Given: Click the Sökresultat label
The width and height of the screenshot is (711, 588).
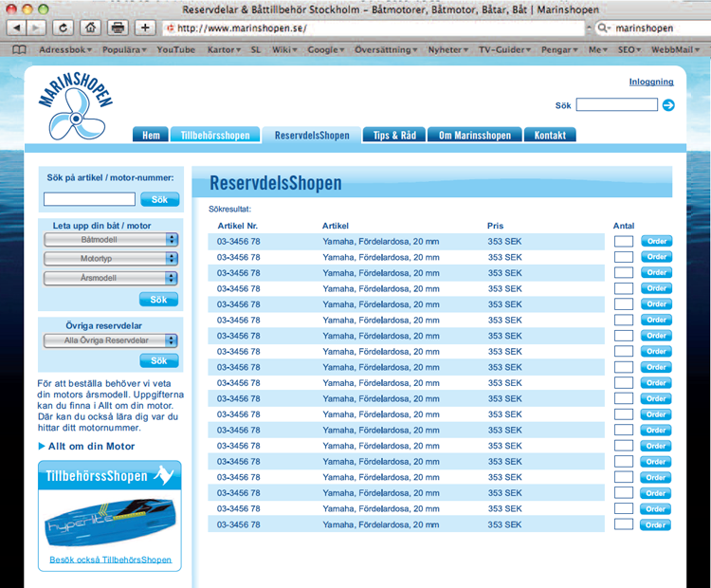Looking at the screenshot, I should point(229,210).
